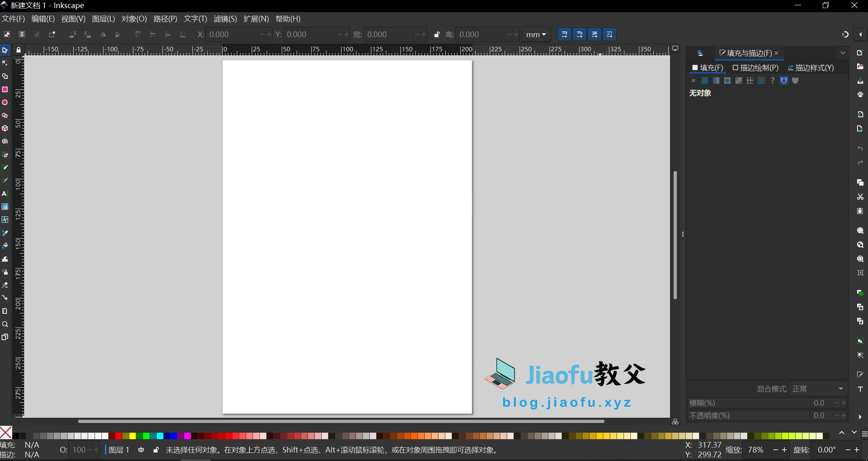
Task: Select the Paint bucket tool
Action: click(5, 246)
